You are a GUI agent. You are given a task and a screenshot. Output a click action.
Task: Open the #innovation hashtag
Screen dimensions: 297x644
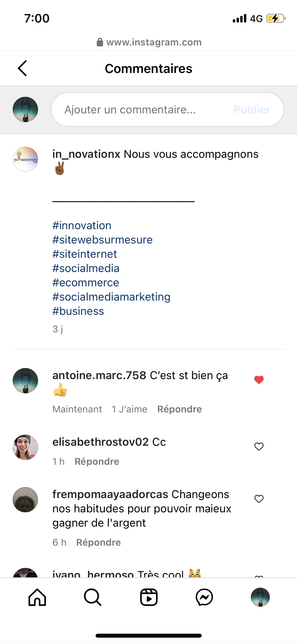pos(82,226)
